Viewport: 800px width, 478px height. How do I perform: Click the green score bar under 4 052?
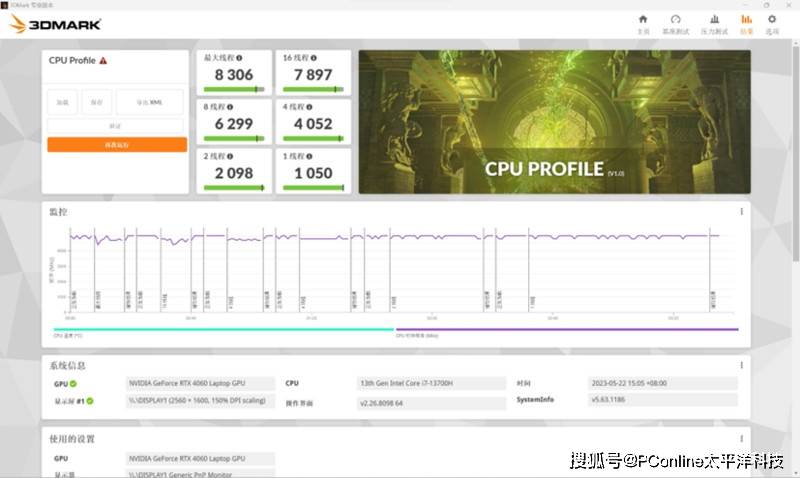click(x=313, y=138)
